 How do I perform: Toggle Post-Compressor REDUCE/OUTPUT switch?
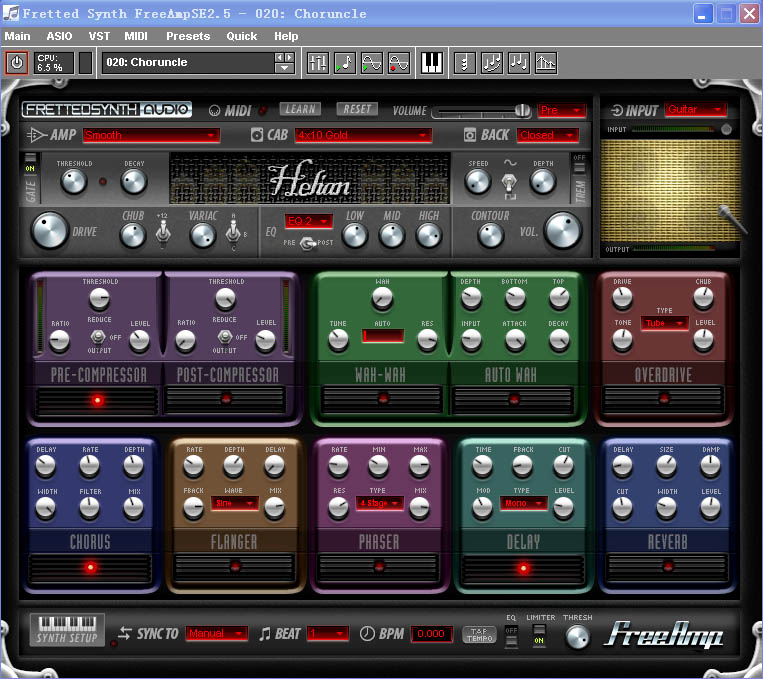pyautogui.click(x=224, y=337)
